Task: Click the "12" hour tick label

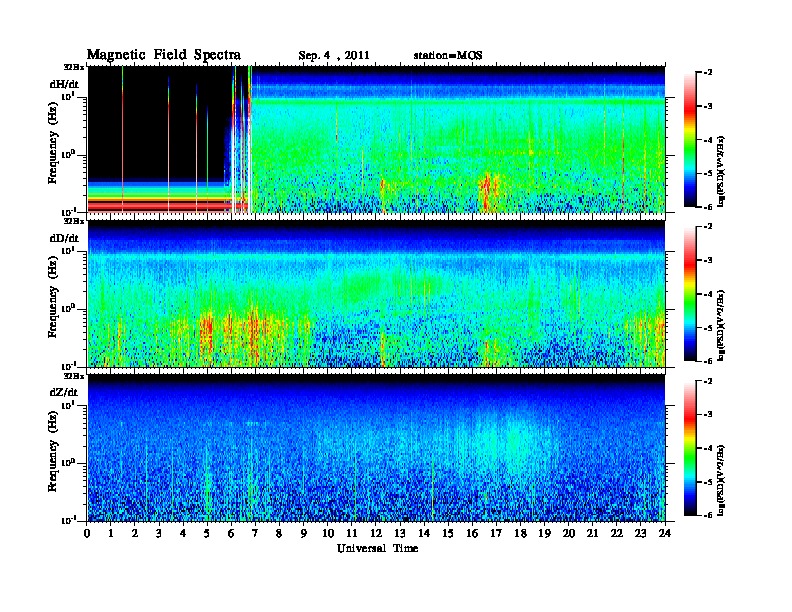Action: click(376, 533)
